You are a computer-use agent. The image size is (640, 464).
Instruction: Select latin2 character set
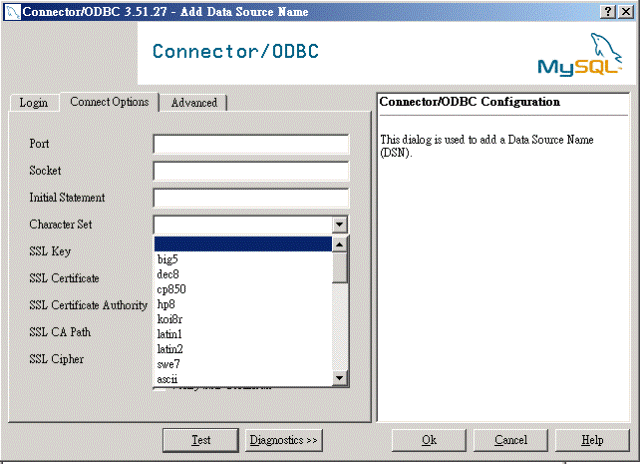click(x=243, y=349)
